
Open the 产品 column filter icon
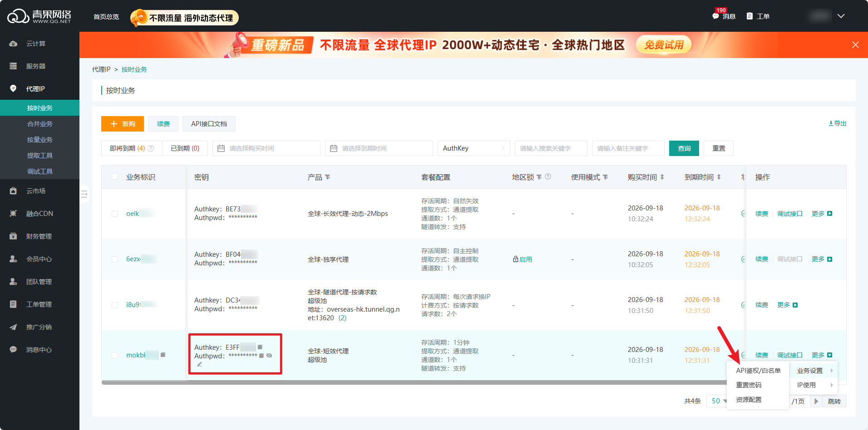point(327,177)
